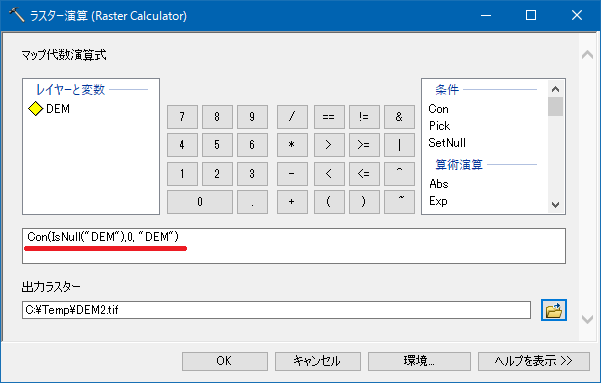601x383 pixels.
Task: Click the number 3 calculator button
Action: (x=252, y=174)
